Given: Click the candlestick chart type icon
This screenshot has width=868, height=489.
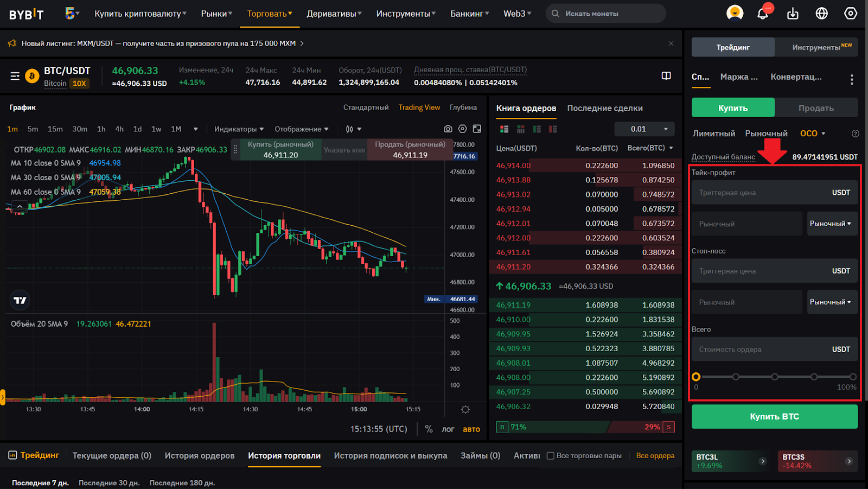Looking at the screenshot, I should click(349, 129).
